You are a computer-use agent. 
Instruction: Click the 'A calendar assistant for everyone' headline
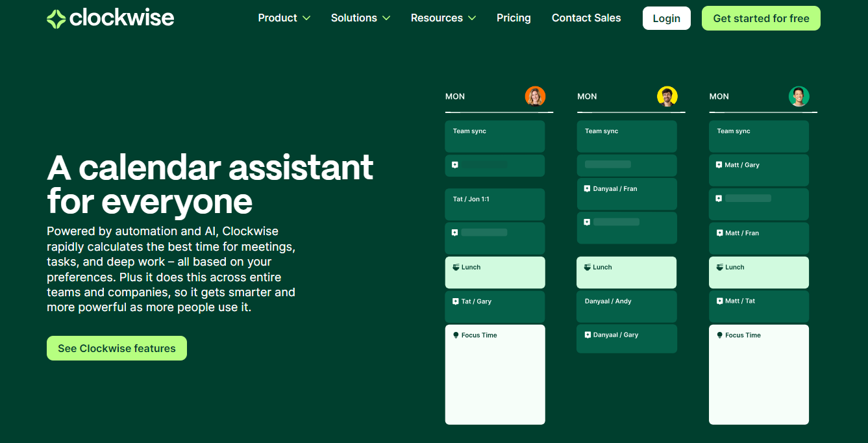tap(210, 184)
